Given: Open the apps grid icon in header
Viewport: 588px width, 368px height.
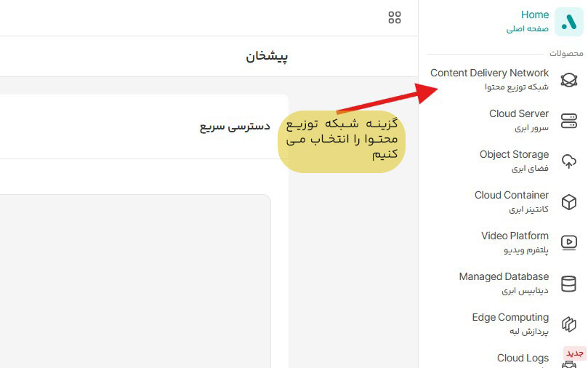Looking at the screenshot, I should coord(395,17).
